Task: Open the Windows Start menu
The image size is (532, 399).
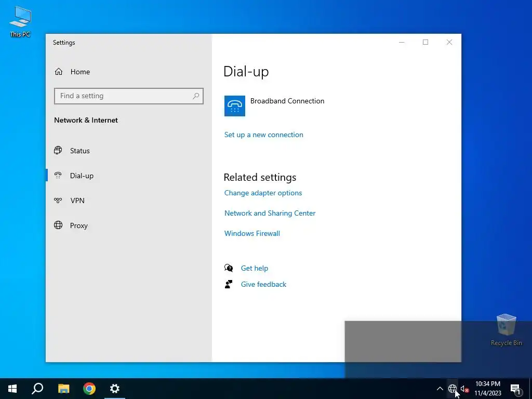Action: 12,389
